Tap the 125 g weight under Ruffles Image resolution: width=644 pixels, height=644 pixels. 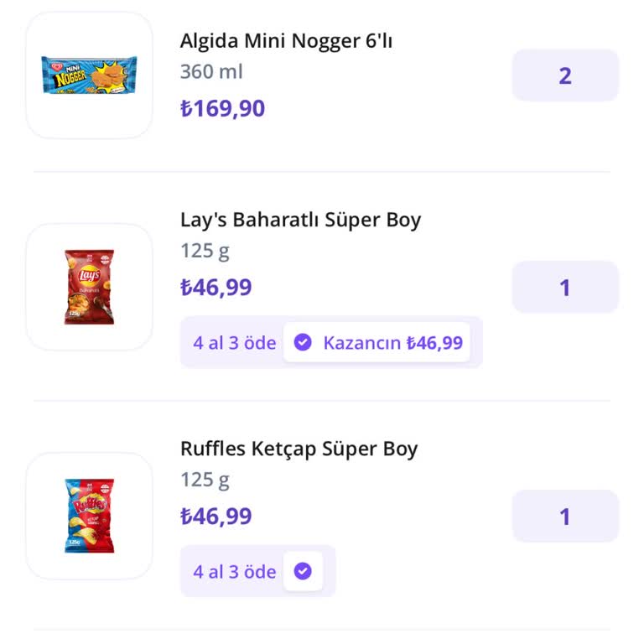(x=205, y=480)
